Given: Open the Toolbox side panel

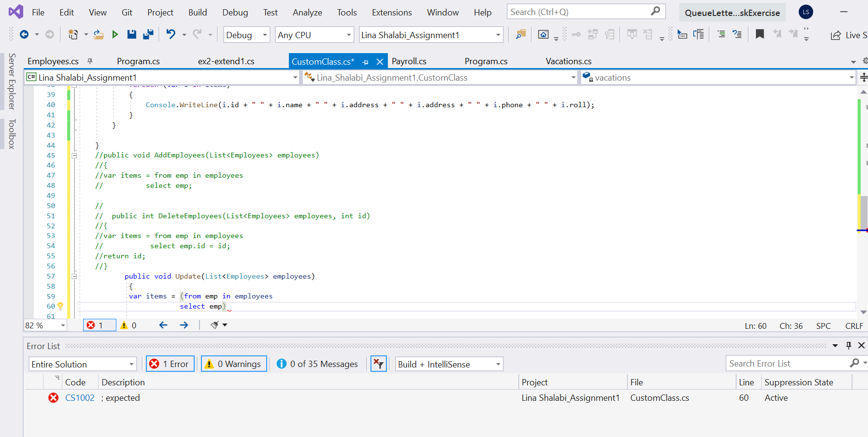Looking at the screenshot, I should pyautogui.click(x=12, y=134).
